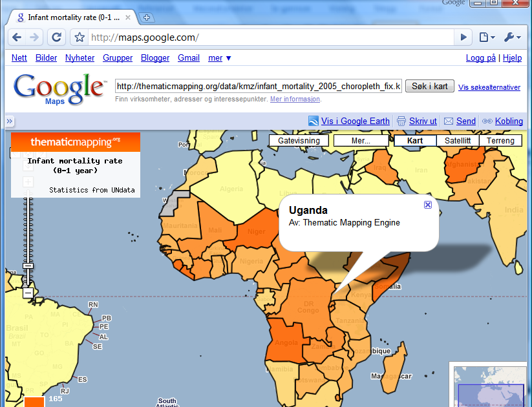The height and width of the screenshot is (407, 532).
Task: Click on Algeria on the map
Action: pyautogui.click(x=231, y=189)
